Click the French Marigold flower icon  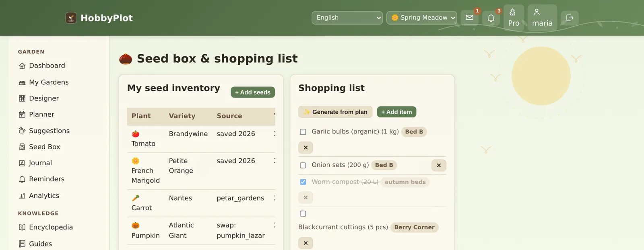click(x=136, y=161)
